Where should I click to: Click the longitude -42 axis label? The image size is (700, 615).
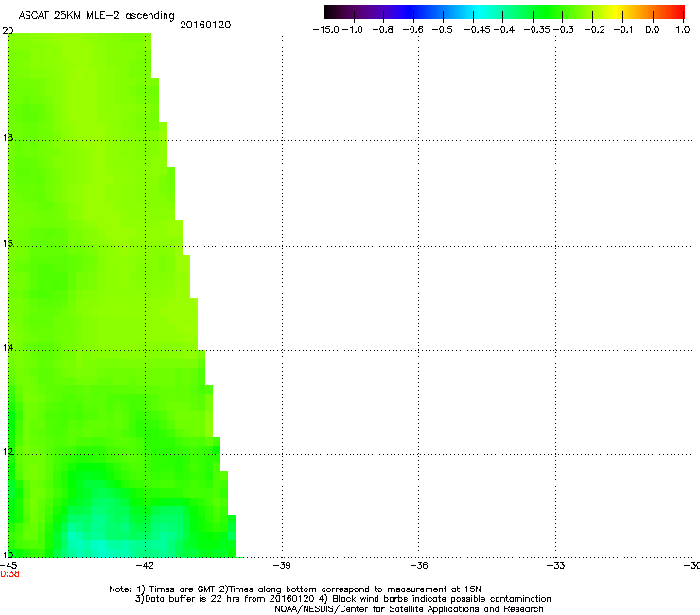coord(145,566)
